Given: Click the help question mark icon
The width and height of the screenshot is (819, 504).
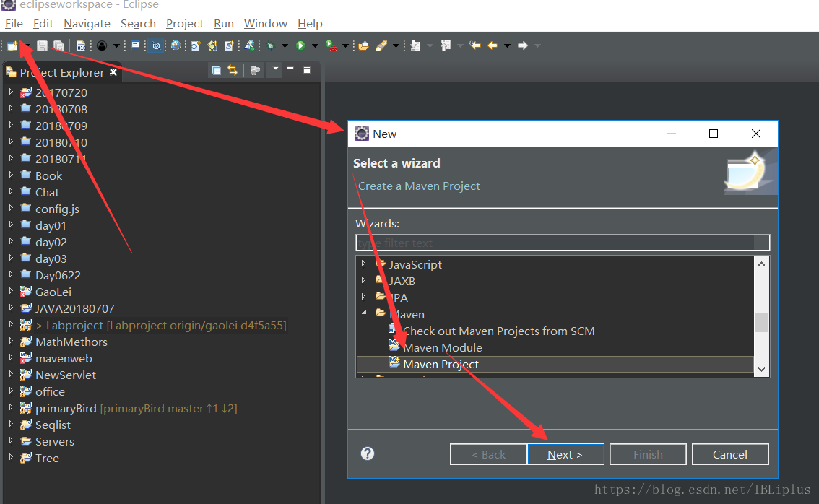Looking at the screenshot, I should click(x=368, y=453).
